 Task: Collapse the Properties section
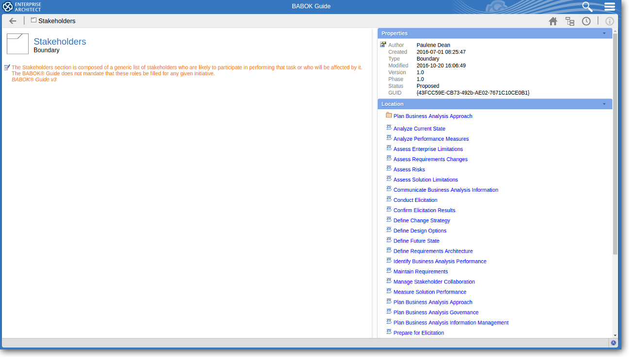pos(604,33)
